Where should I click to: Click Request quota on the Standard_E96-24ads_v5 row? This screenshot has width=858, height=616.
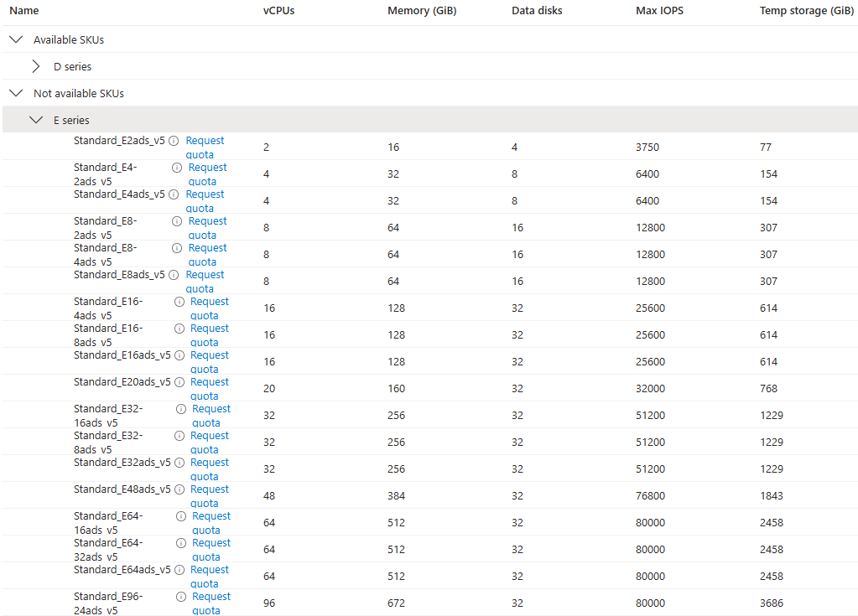pyautogui.click(x=211, y=603)
